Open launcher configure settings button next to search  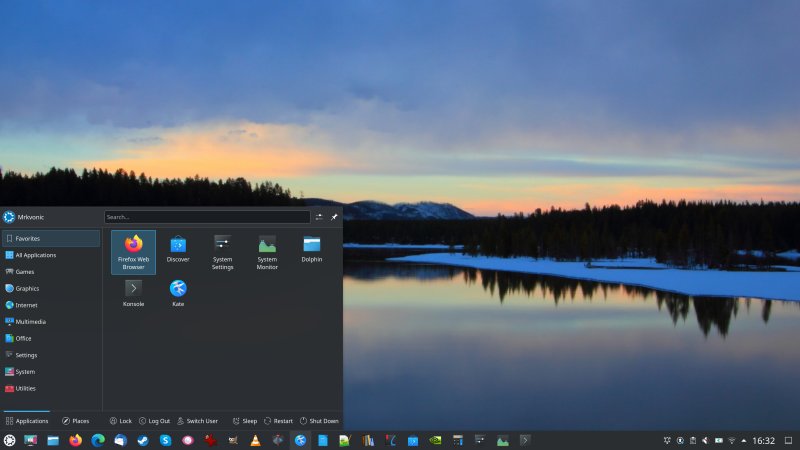click(x=319, y=217)
